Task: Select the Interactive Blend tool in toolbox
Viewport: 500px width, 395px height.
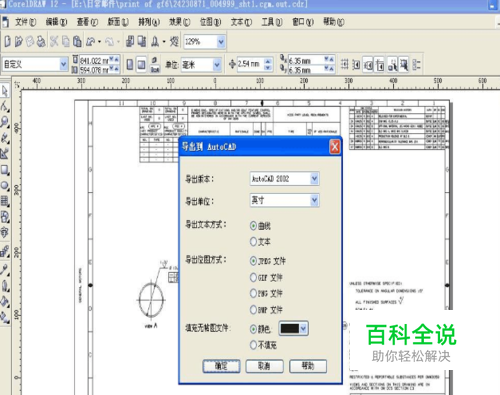Action: (x=5, y=251)
